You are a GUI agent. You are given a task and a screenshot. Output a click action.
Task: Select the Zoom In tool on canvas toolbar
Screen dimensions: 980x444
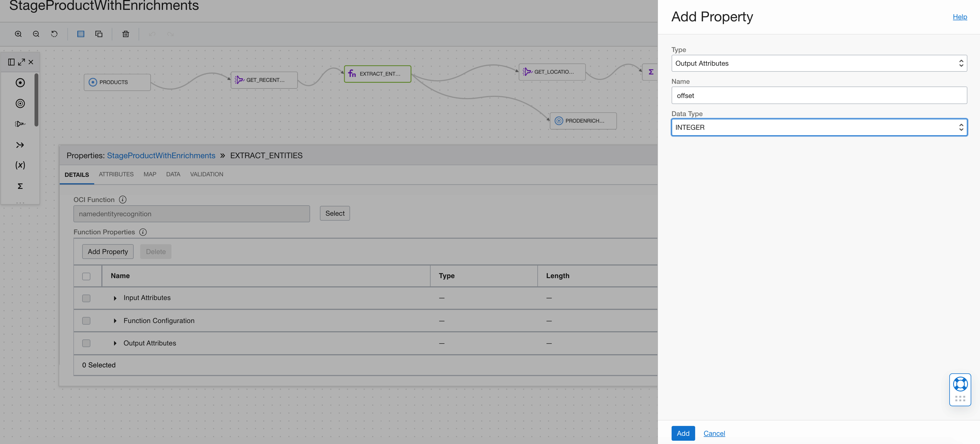point(18,34)
